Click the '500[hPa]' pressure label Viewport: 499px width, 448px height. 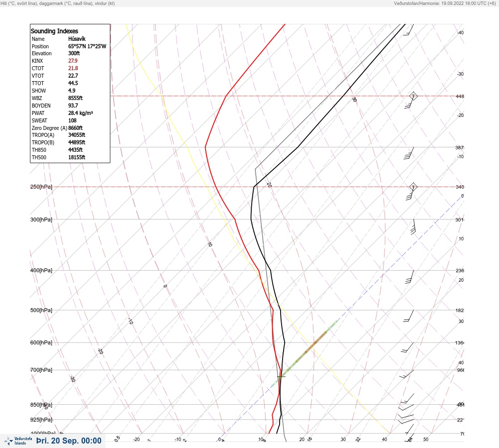tap(41, 310)
